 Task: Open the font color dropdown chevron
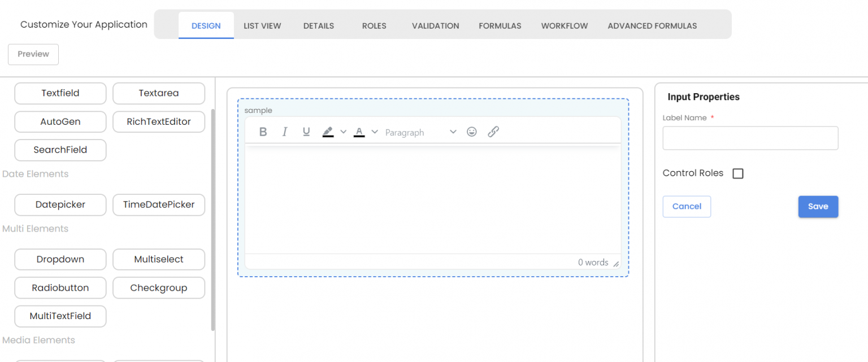click(374, 132)
